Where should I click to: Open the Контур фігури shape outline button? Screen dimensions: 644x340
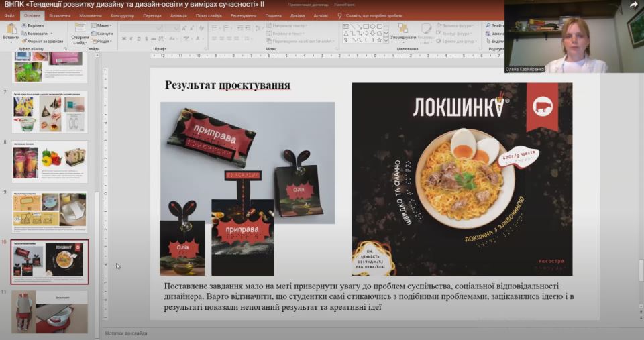[454, 34]
